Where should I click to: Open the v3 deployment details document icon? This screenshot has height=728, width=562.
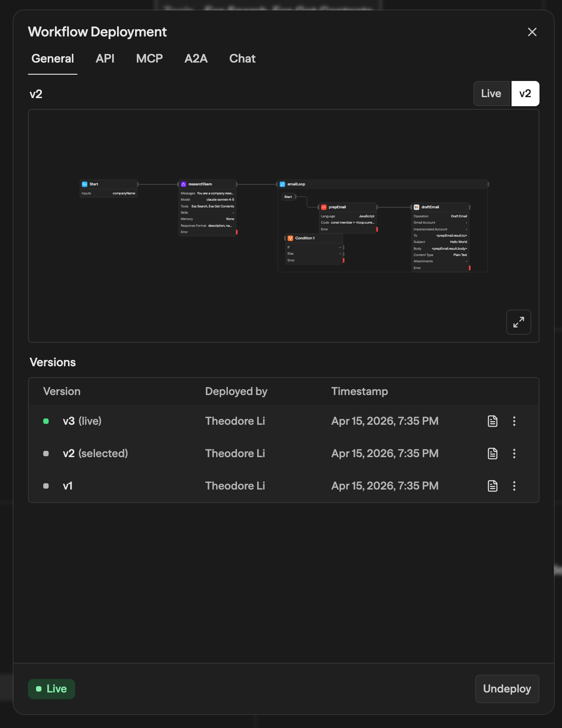tap(493, 421)
